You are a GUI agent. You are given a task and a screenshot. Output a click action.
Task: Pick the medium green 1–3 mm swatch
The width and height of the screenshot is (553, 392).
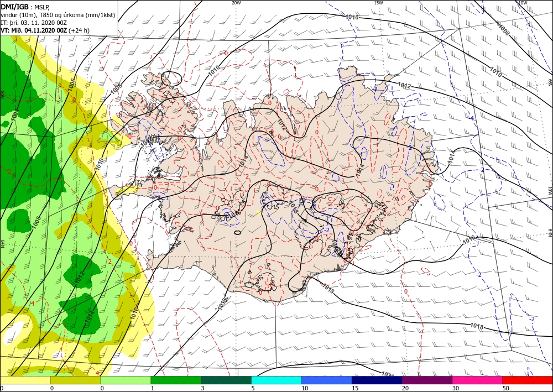click(176, 380)
